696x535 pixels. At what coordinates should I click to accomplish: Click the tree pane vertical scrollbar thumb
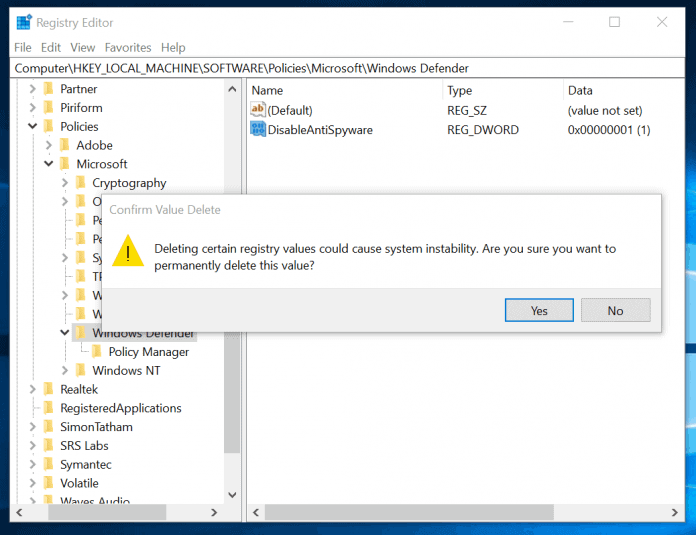click(232, 392)
